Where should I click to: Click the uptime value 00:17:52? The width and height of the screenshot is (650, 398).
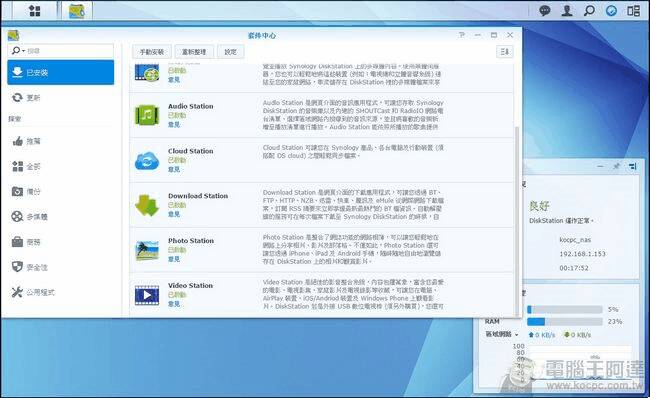(x=574, y=268)
